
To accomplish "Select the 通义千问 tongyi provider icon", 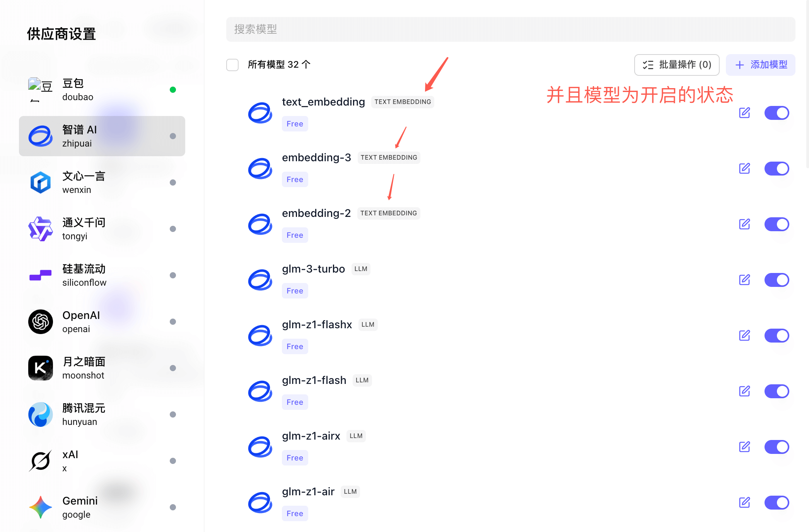I will coord(40,228).
